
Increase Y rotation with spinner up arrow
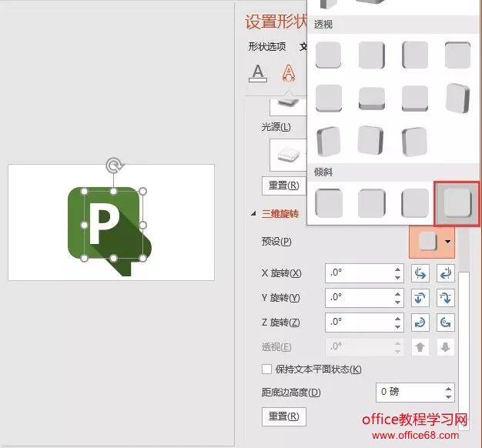tap(397, 294)
